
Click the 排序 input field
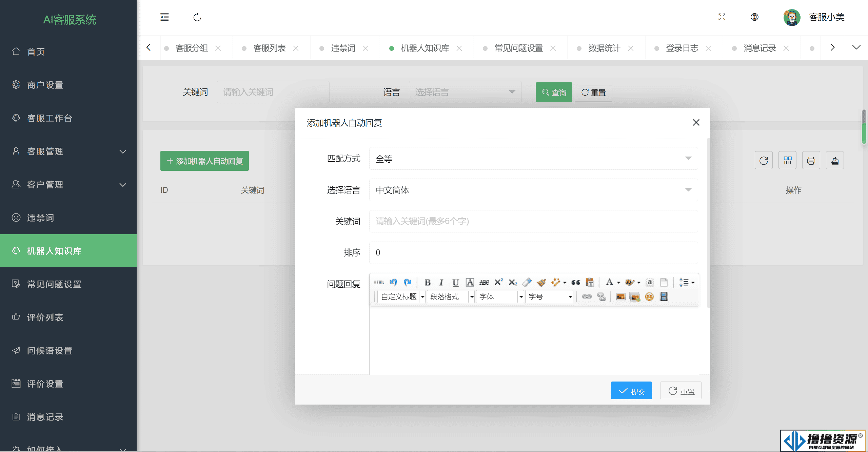point(534,252)
